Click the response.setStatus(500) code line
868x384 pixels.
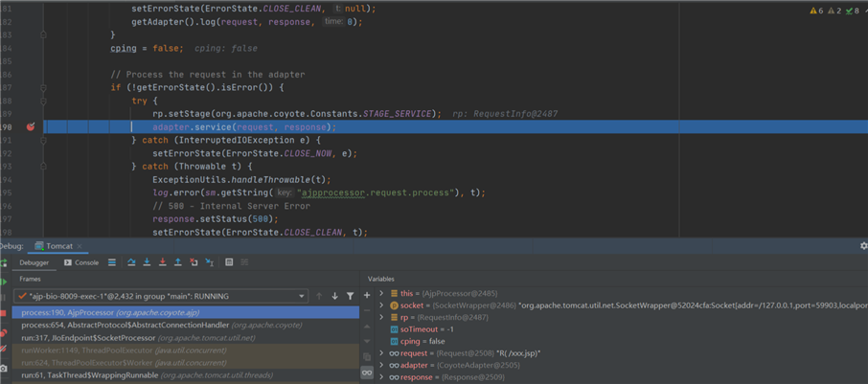coord(216,218)
